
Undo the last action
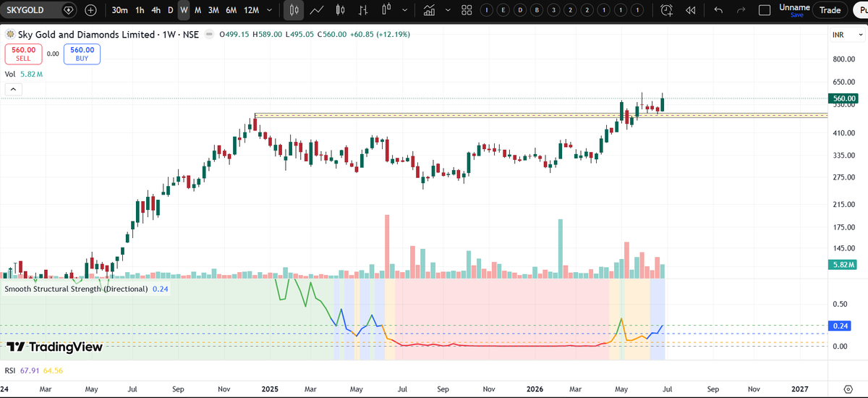pyautogui.click(x=718, y=10)
